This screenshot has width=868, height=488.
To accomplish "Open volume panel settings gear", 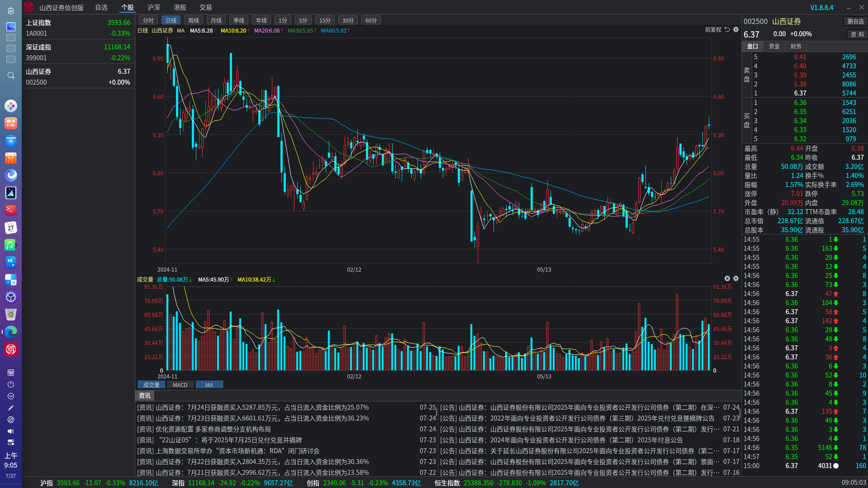I will coord(736,278).
